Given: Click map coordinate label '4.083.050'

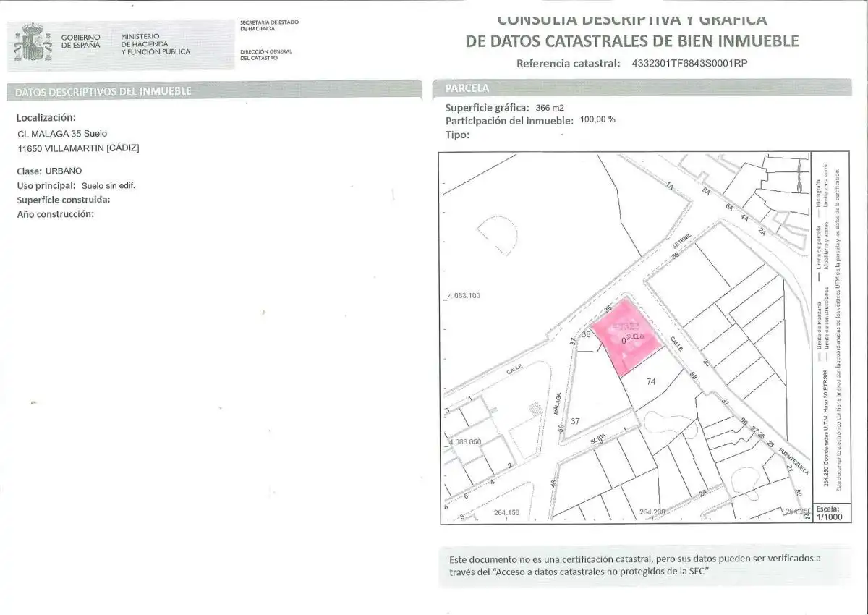Looking at the screenshot, I should tap(464, 441).
